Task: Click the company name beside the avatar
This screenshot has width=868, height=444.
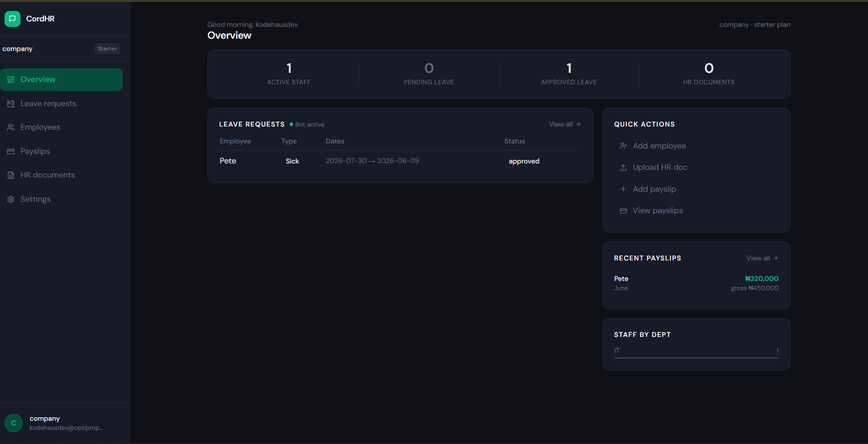Action: coord(45,418)
